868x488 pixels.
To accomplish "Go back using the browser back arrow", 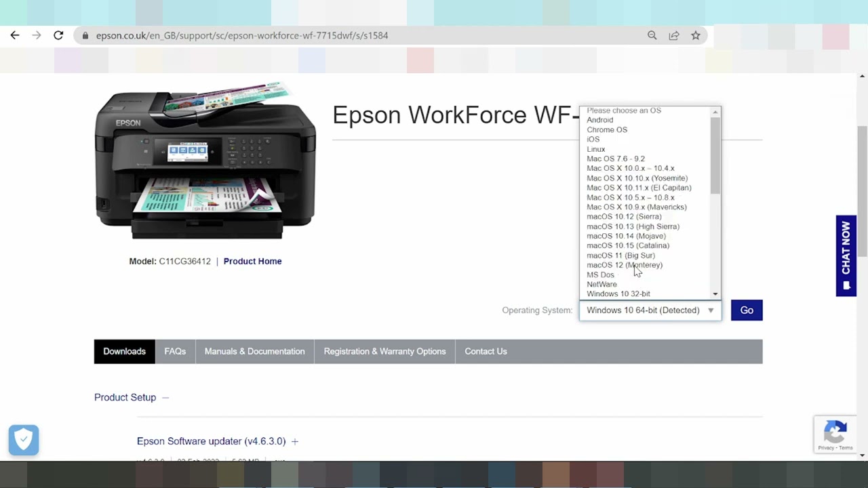I will pyautogui.click(x=15, y=35).
